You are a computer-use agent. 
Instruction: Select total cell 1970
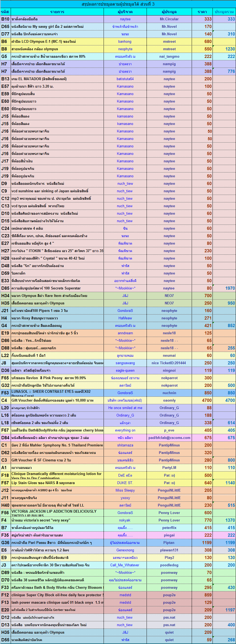(x=224, y=288)
